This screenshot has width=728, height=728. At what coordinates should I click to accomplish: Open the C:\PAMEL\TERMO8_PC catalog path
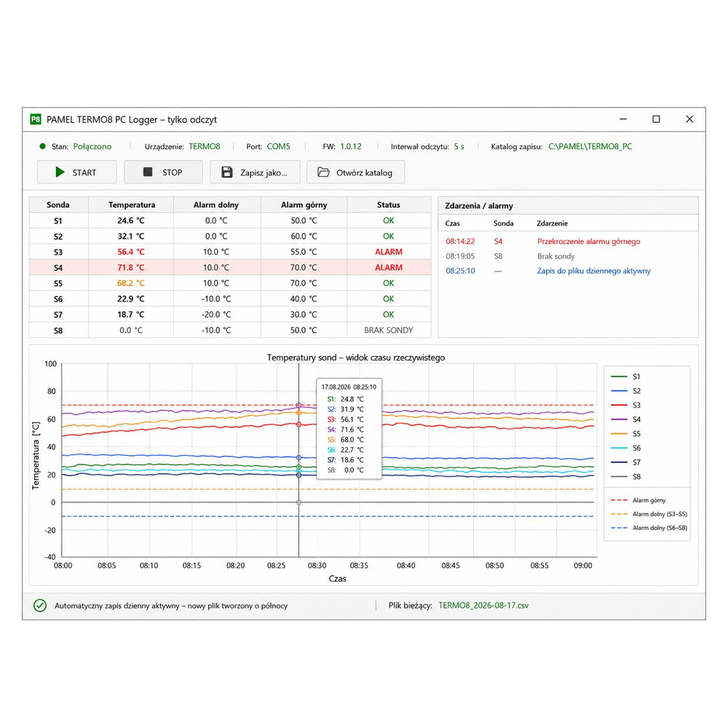pos(590,146)
